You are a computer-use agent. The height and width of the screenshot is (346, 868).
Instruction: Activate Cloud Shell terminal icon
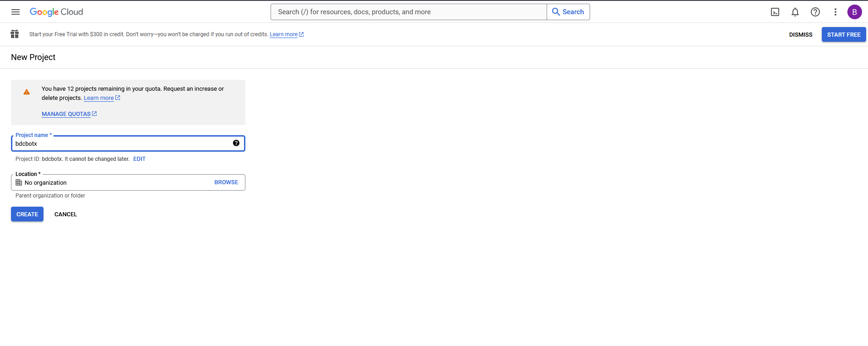pos(775,12)
